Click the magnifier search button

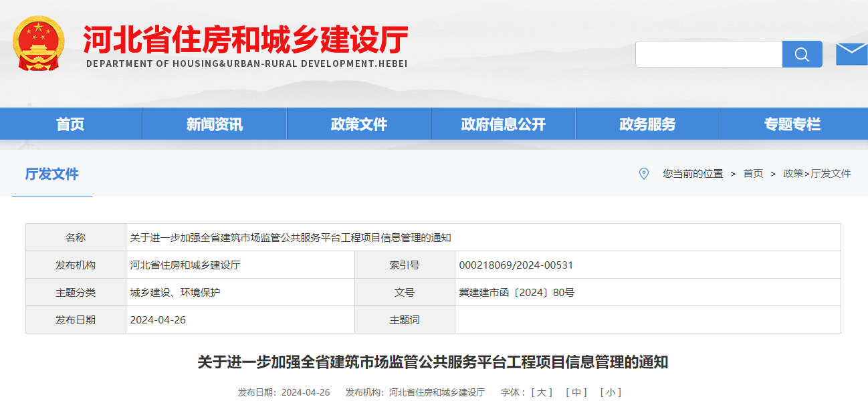click(x=802, y=54)
